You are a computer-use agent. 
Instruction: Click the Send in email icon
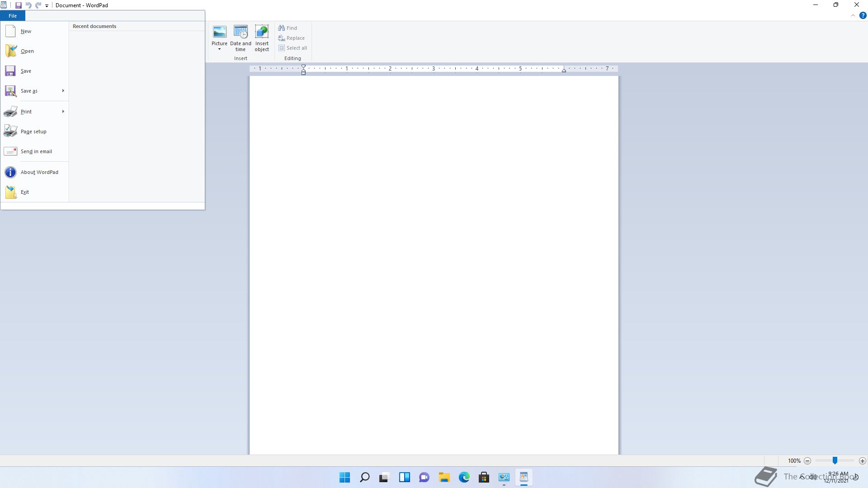[x=10, y=151]
